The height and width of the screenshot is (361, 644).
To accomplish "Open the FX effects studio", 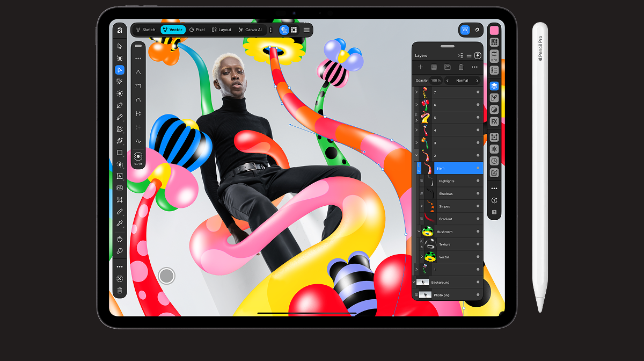I will click(494, 121).
